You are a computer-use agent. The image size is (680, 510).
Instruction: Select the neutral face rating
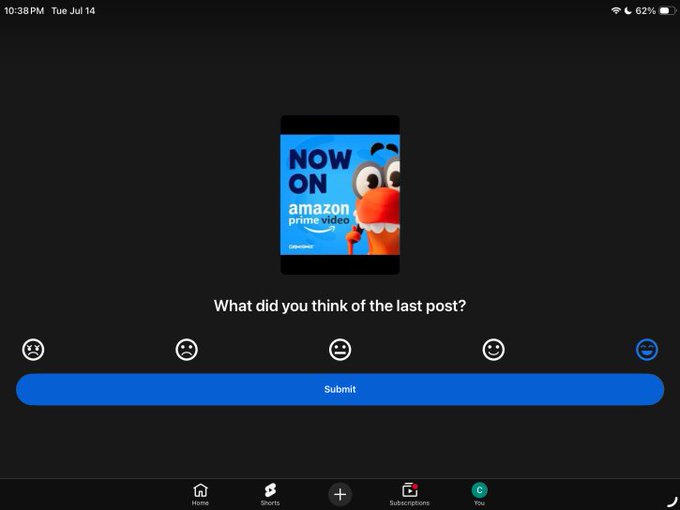(340, 350)
